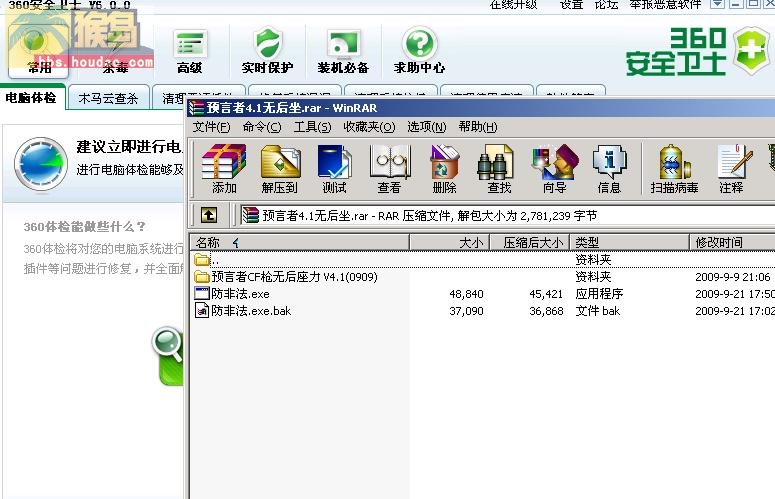Click the 注释 (Comment) toolbar icon

pos(733,162)
